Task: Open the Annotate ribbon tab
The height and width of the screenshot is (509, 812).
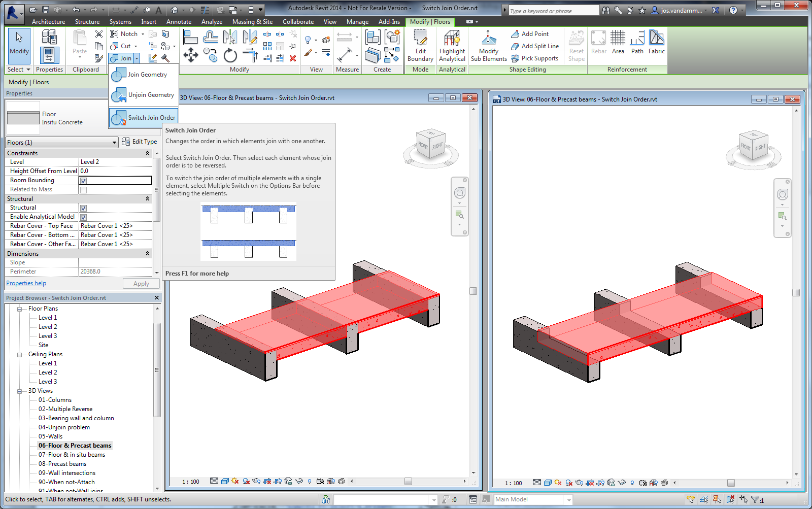Action: [179, 22]
